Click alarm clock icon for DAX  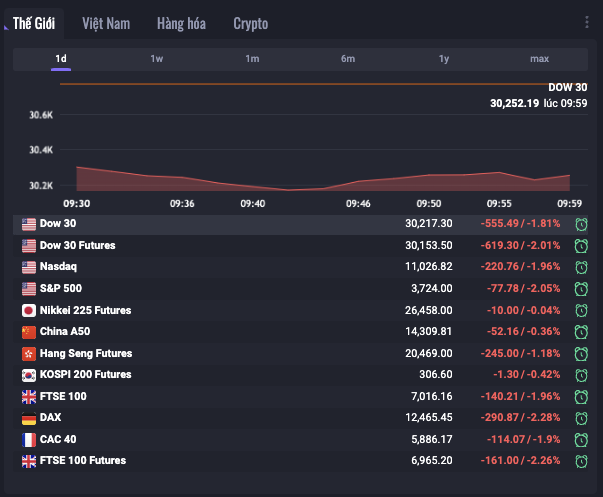click(x=581, y=417)
